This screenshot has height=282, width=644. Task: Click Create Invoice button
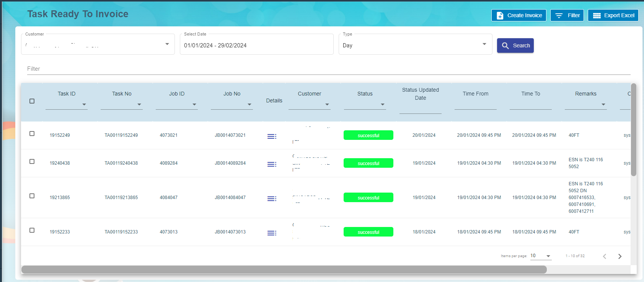(518, 15)
